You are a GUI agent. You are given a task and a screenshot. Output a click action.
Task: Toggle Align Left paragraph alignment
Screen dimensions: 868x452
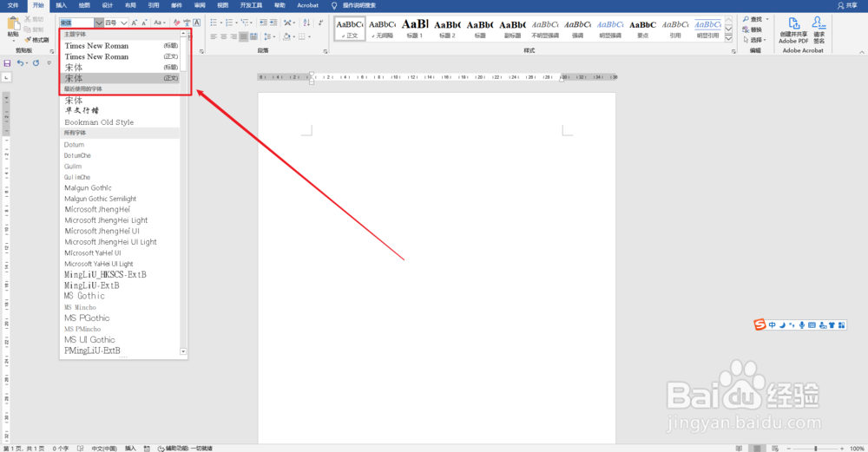pos(214,36)
